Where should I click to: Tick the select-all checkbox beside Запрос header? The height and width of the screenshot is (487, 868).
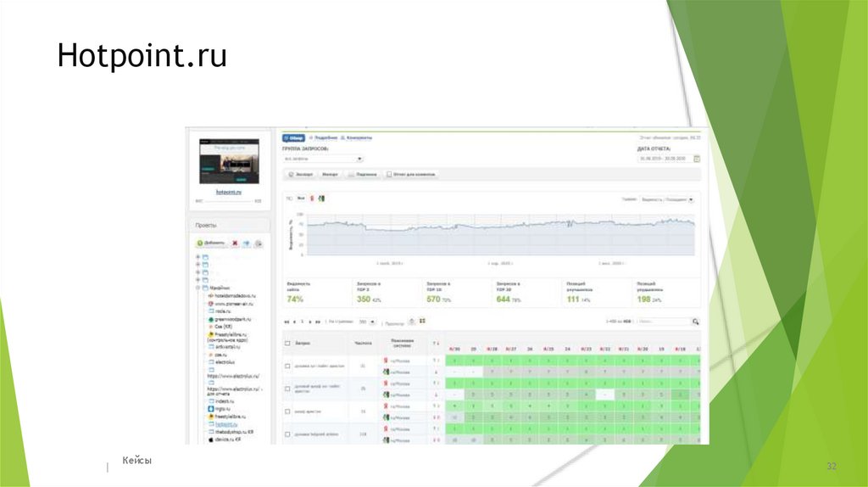point(287,344)
